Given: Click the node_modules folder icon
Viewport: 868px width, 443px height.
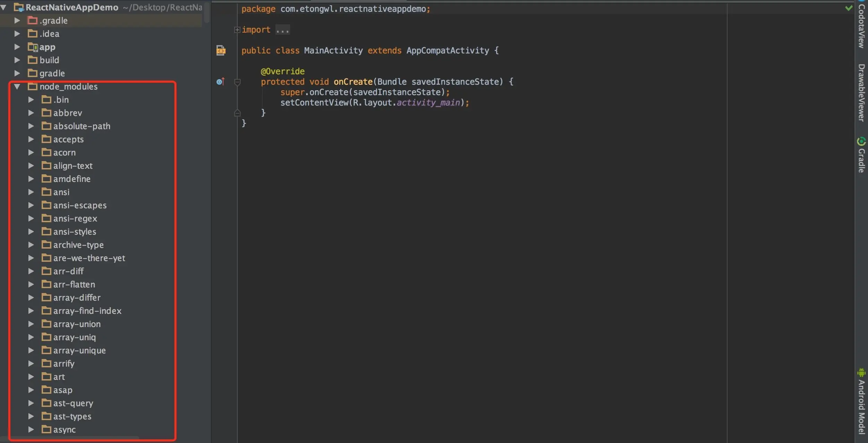Looking at the screenshot, I should click(33, 86).
